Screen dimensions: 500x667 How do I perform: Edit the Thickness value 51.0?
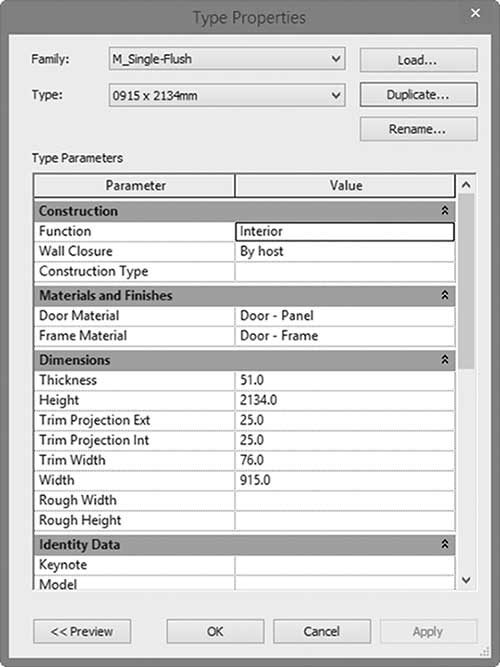345,380
